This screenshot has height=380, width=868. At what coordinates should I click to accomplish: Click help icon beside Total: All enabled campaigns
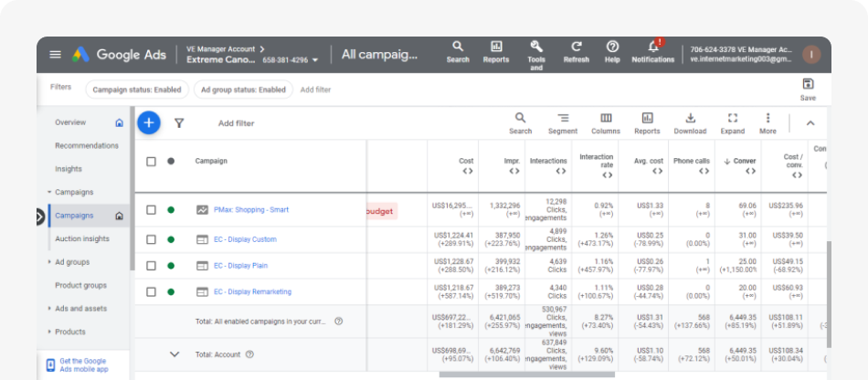pyautogui.click(x=339, y=321)
